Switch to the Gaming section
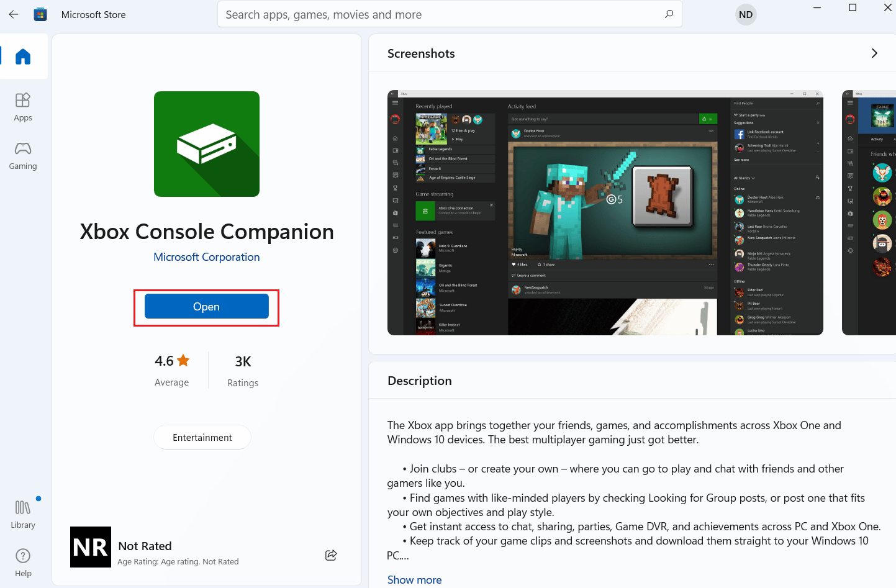The width and height of the screenshot is (896, 588). (x=23, y=154)
